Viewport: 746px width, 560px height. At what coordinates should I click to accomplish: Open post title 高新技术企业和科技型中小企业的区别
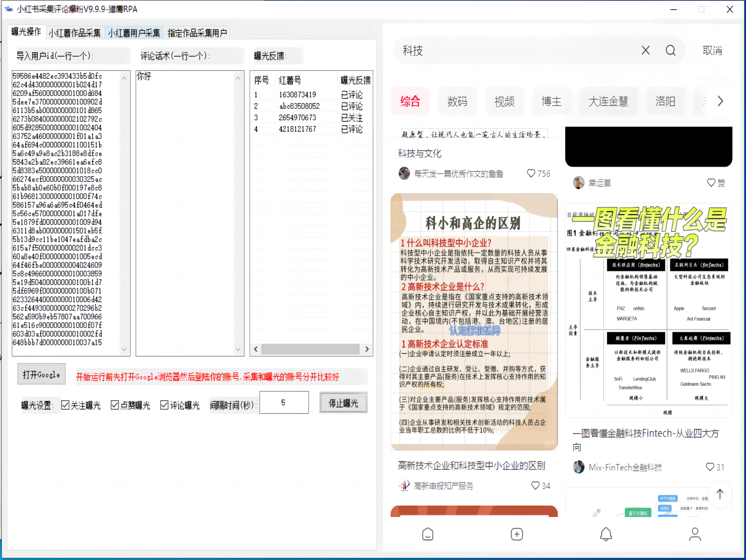pyautogui.click(x=471, y=465)
